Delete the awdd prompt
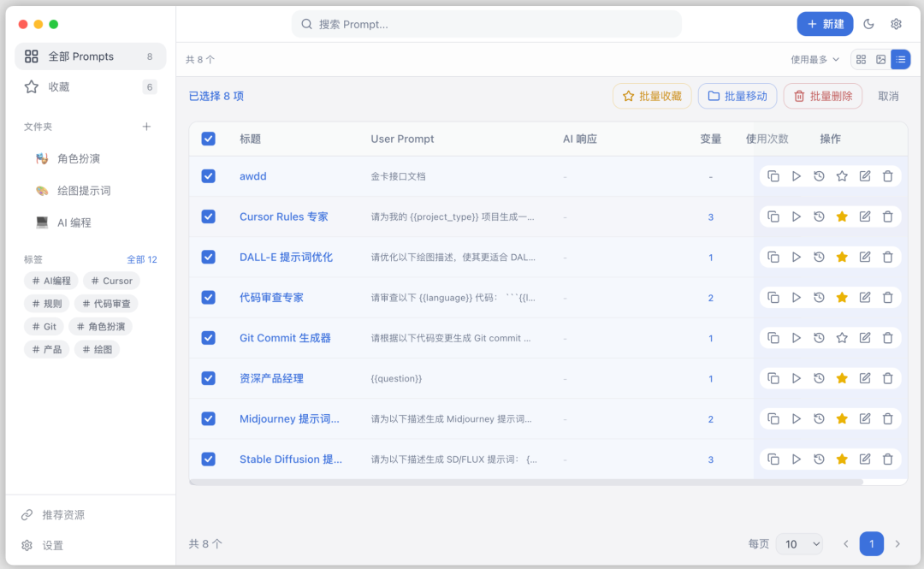Screen dimensions: 924x569 887,176
